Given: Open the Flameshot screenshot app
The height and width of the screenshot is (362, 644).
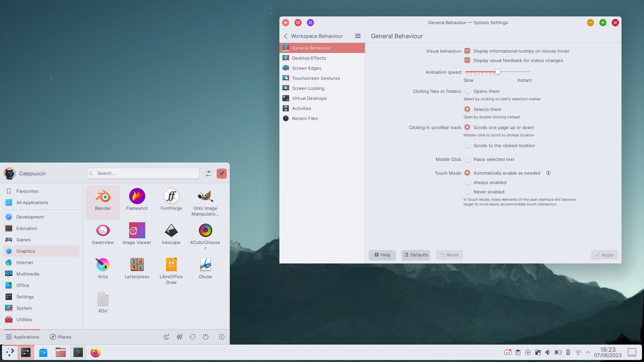Looking at the screenshot, I should pos(137,201).
